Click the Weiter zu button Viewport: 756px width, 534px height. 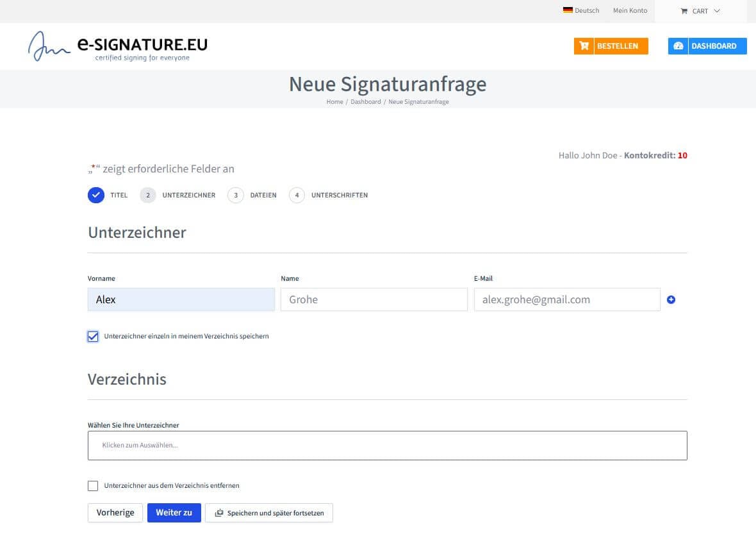click(174, 513)
